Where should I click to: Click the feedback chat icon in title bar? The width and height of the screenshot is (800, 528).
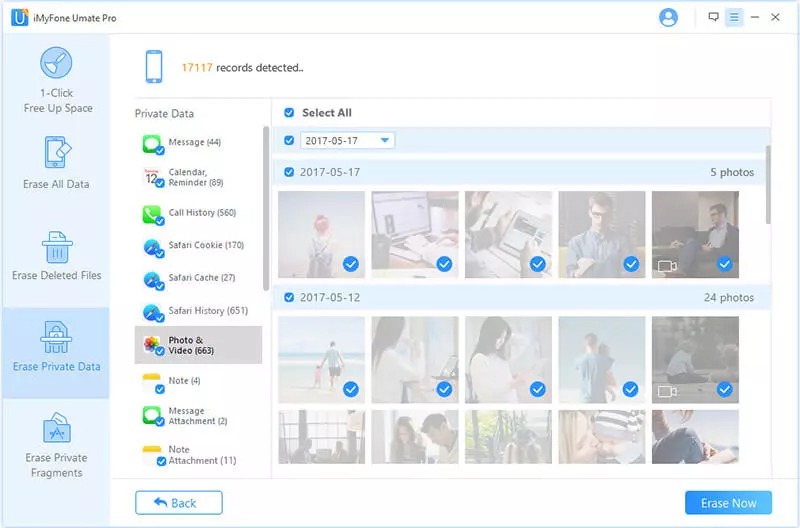[x=713, y=17]
